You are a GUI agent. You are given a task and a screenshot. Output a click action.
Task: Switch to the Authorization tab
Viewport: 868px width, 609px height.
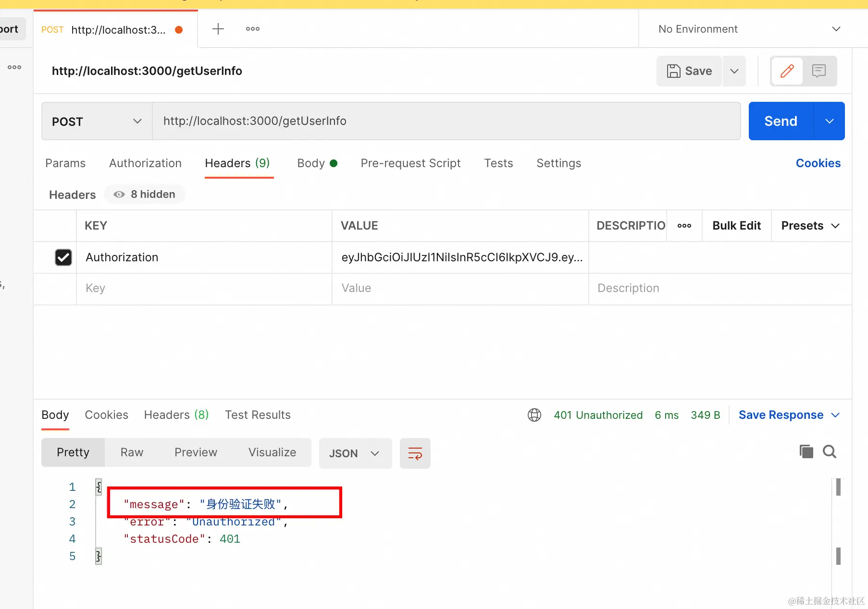[x=145, y=163]
